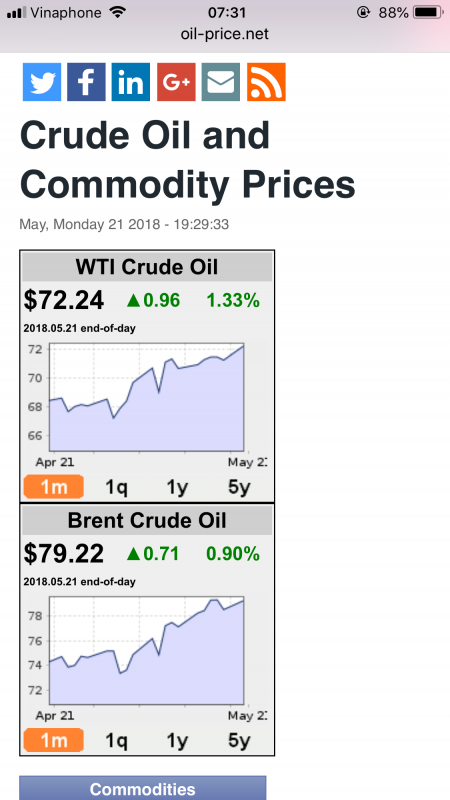Viewport: 450px width, 800px height.
Task: Open the orange RSS feed icon
Action: (x=266, y=82)
